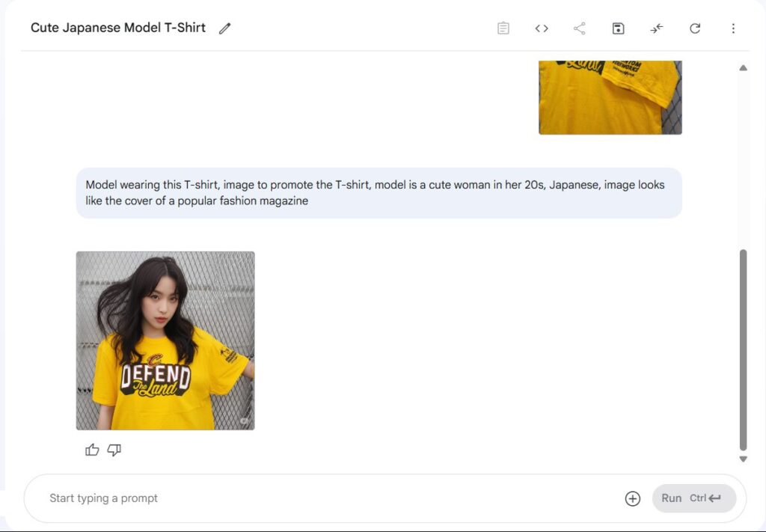Click the Run button
Image resolution: width=766 pixels, height=532 pixels.
click(693, 498)
